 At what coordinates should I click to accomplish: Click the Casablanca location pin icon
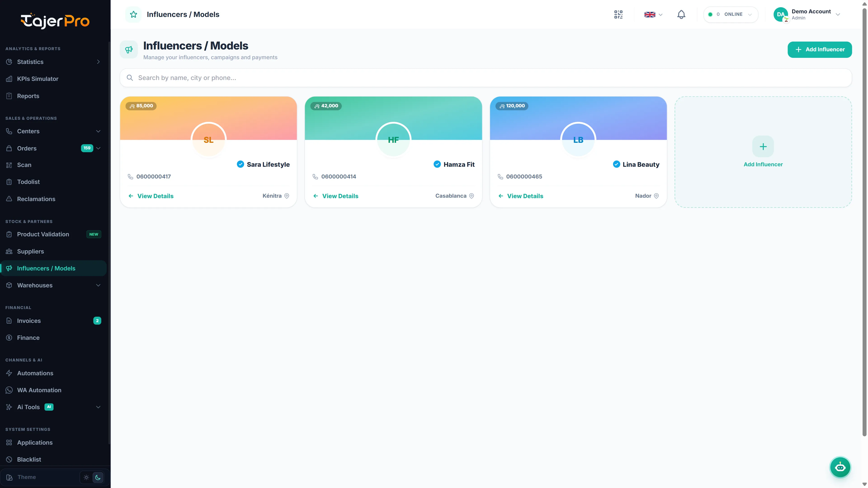[x=471, y=196]
